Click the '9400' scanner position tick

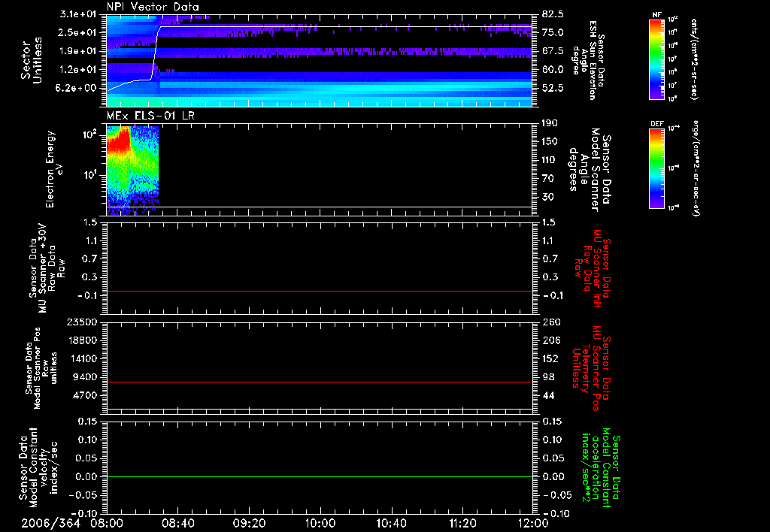point(86,377)
